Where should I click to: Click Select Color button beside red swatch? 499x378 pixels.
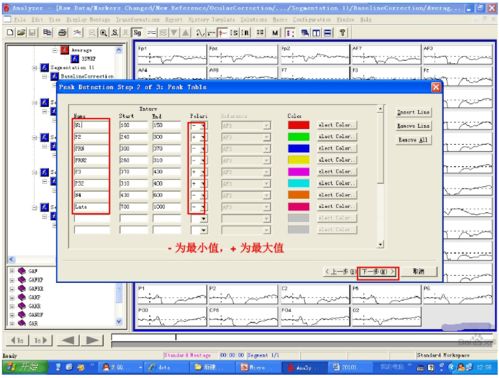click(x=337, y=125)
